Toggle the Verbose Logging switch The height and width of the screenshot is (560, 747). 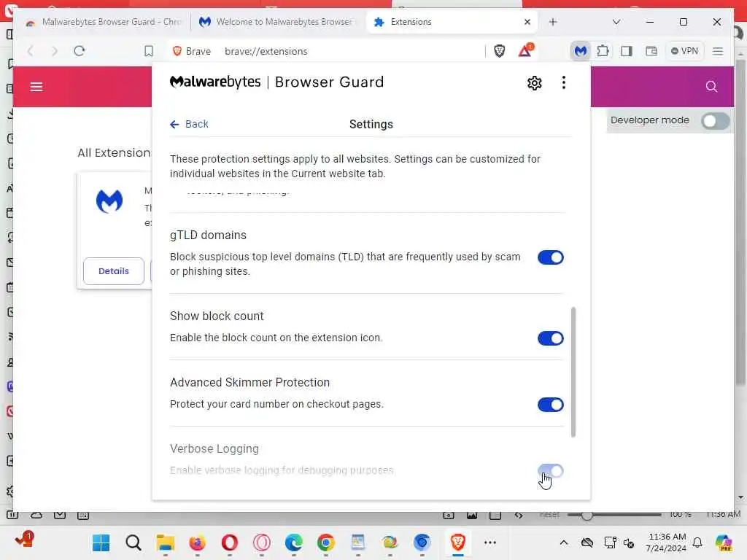point(550,472)
